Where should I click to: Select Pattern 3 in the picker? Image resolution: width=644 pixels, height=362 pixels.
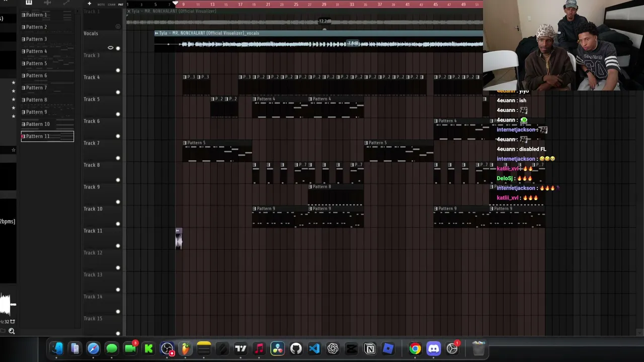47,39
